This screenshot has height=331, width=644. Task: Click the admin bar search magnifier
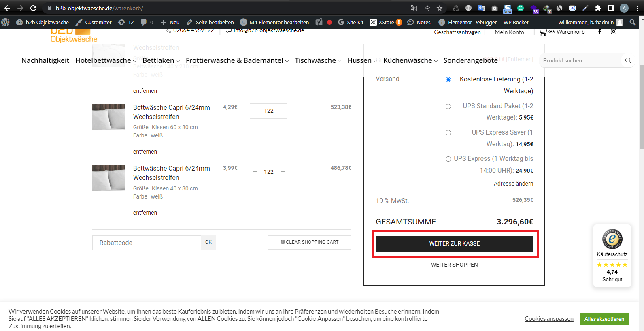(x=633, y=22)
